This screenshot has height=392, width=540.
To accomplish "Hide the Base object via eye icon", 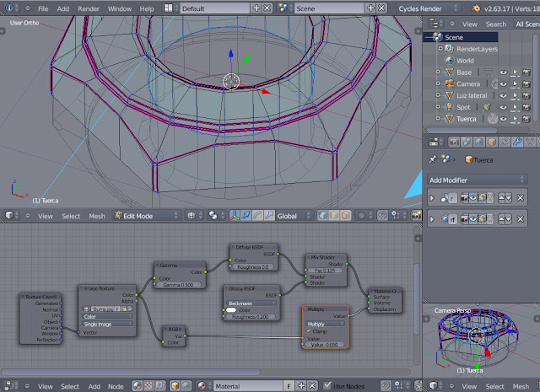I will 502,72.
